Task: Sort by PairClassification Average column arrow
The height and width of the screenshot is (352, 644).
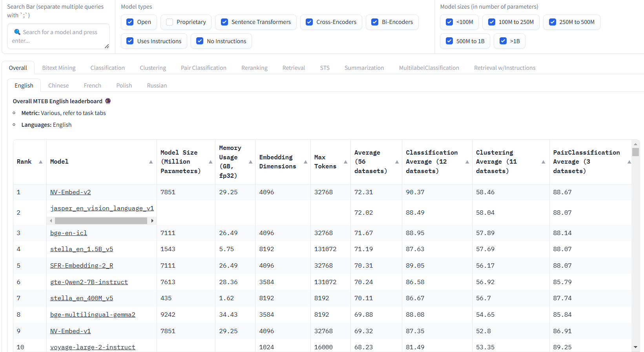Action: click(629, 162)
